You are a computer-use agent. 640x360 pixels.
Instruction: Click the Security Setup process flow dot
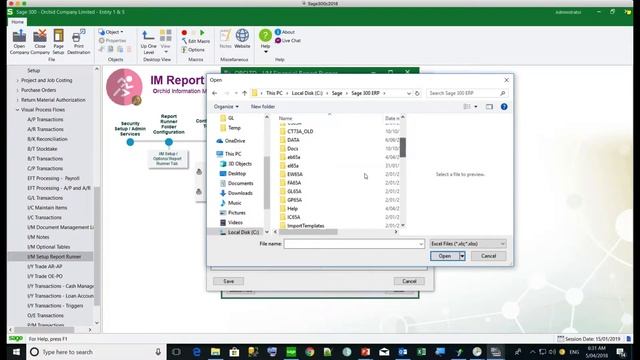[130, 142]
